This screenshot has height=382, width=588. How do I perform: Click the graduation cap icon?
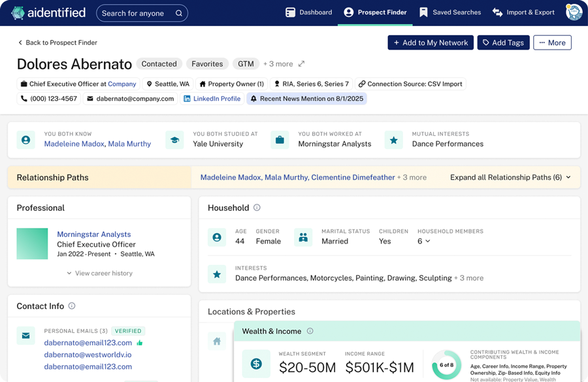174,140
